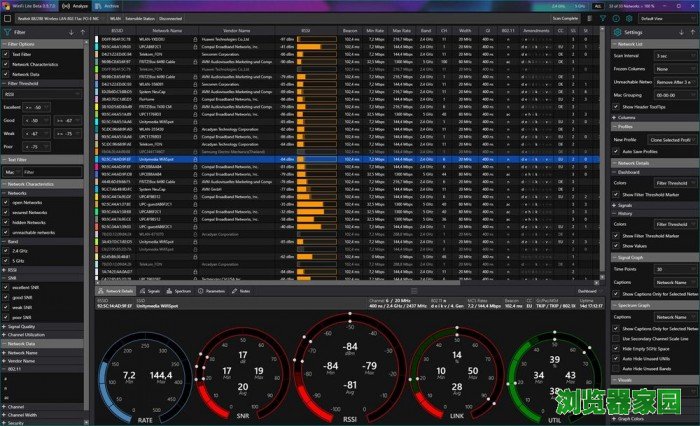This screenshot has width=700, height=426.
Task: Click the Scan Complete button
Action: point(565,18)
